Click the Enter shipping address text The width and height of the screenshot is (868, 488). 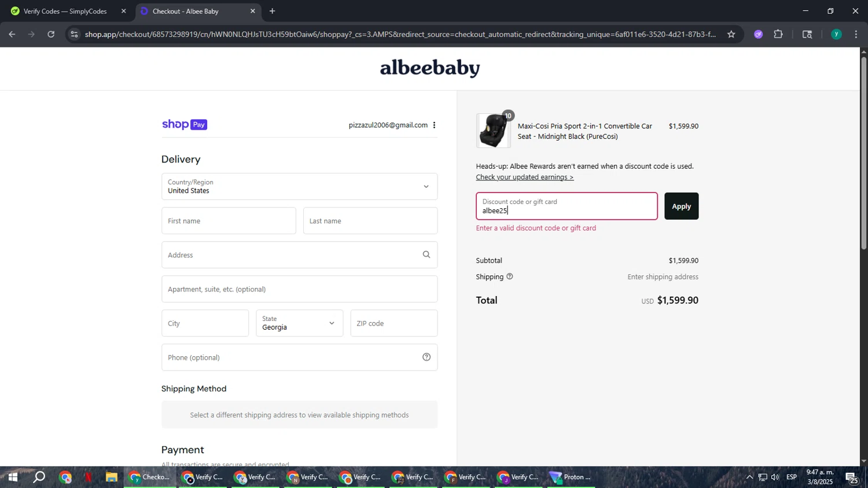click(663, 277)
